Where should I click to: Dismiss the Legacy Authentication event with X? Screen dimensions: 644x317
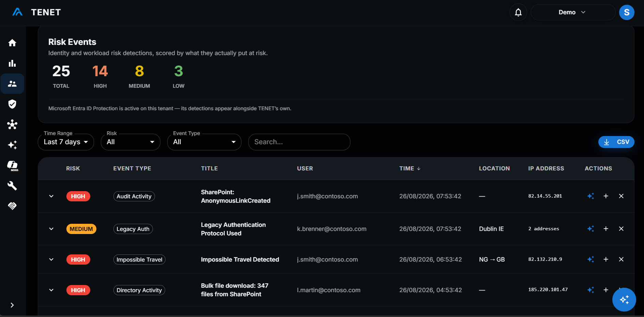621,229
